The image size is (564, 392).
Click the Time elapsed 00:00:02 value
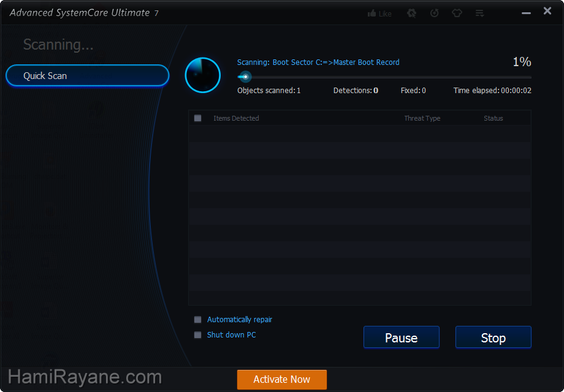(516, 91)
